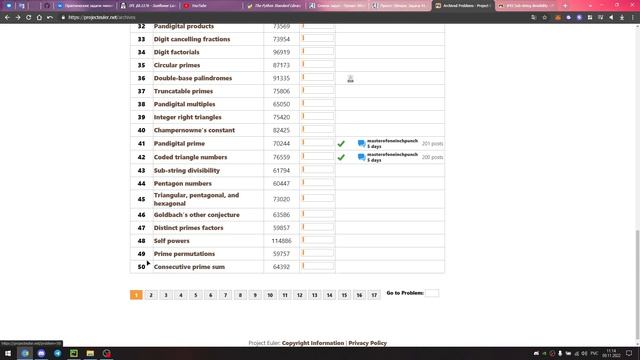Open problem Pandigital prime

179,144
